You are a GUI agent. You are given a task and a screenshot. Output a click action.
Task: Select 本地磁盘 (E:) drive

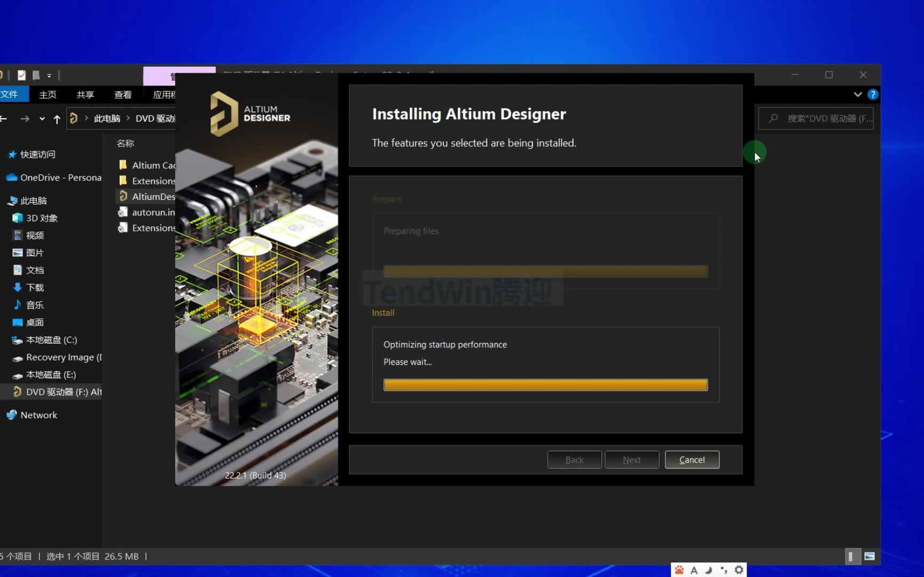44,375
